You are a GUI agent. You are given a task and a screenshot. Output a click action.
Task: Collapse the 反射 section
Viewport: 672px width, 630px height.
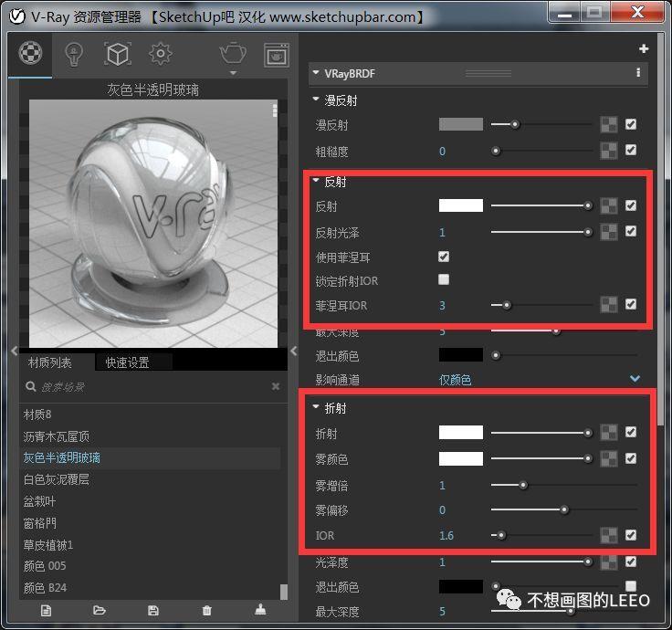[316, 181]
